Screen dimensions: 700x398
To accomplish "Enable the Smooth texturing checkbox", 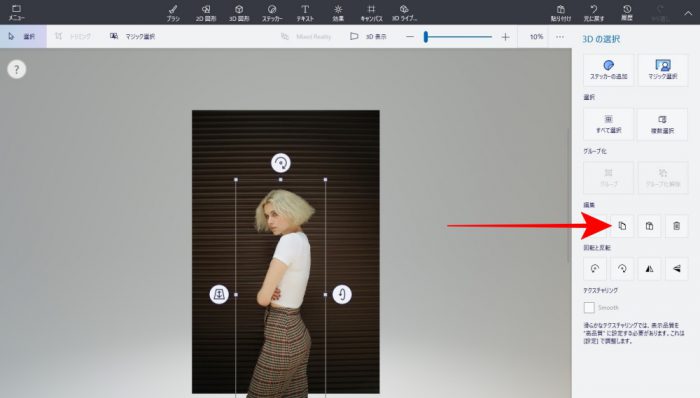I will tap(589, 307).
